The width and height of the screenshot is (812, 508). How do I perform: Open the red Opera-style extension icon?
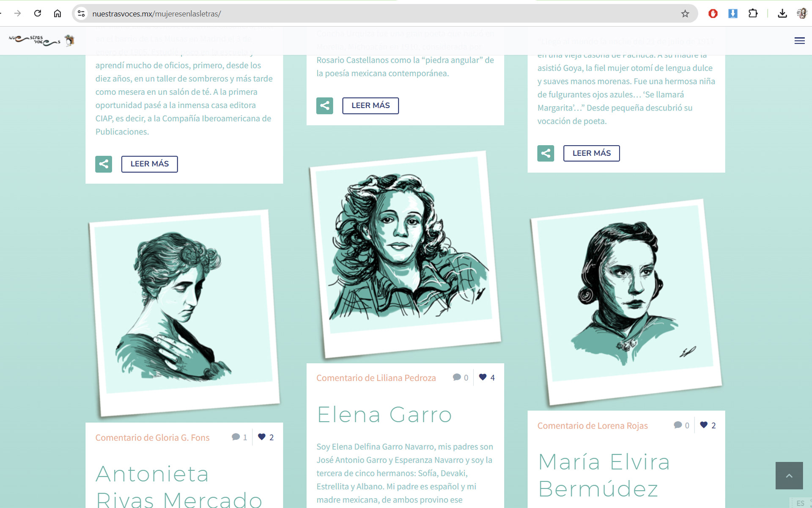click(x=713, y=14)
